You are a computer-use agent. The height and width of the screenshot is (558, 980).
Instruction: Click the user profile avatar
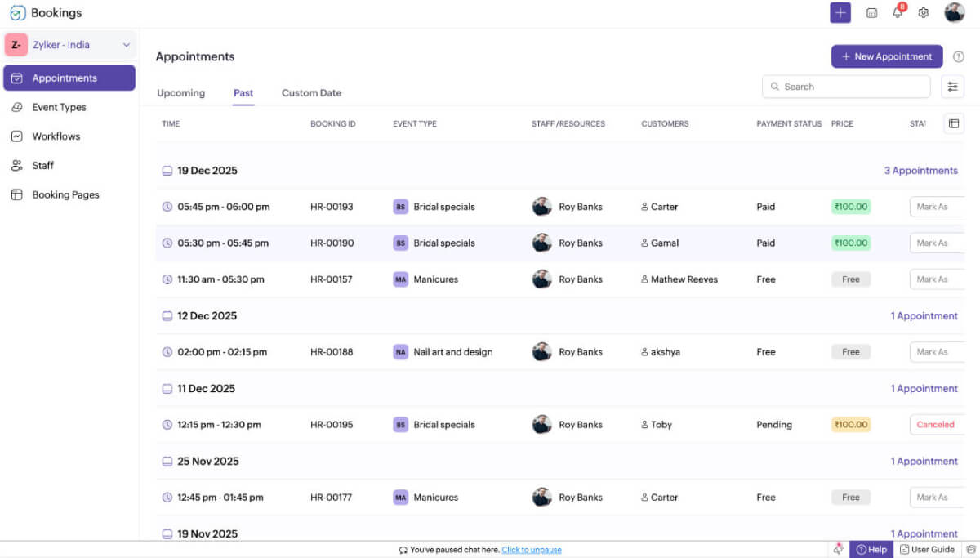(x=954, y=13)
